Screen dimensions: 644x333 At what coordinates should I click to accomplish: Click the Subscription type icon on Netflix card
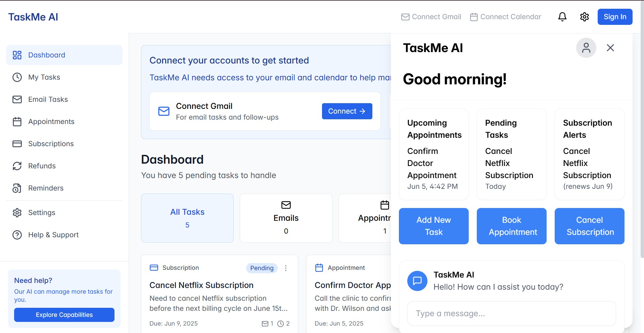tap(154, 268)
